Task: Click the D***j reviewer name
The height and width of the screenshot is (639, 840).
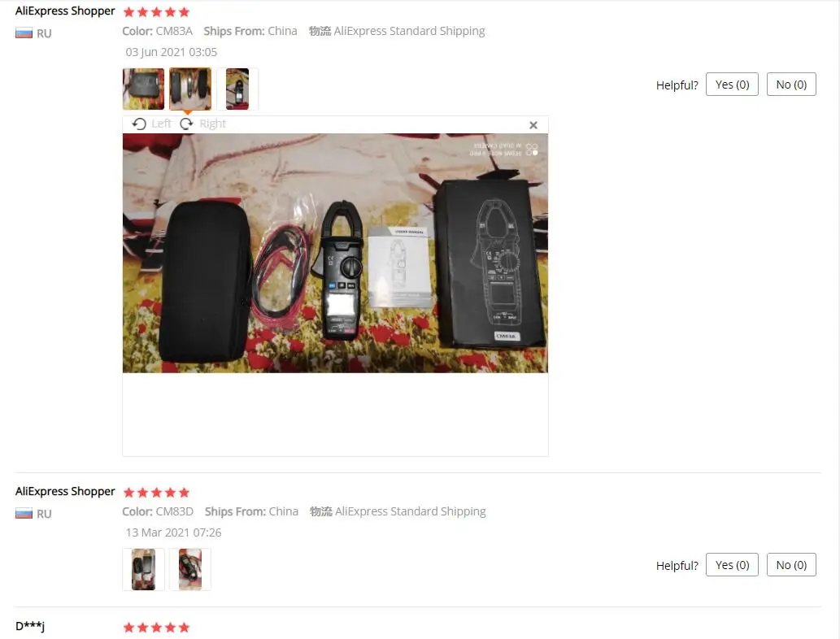Action: point(30,626)
